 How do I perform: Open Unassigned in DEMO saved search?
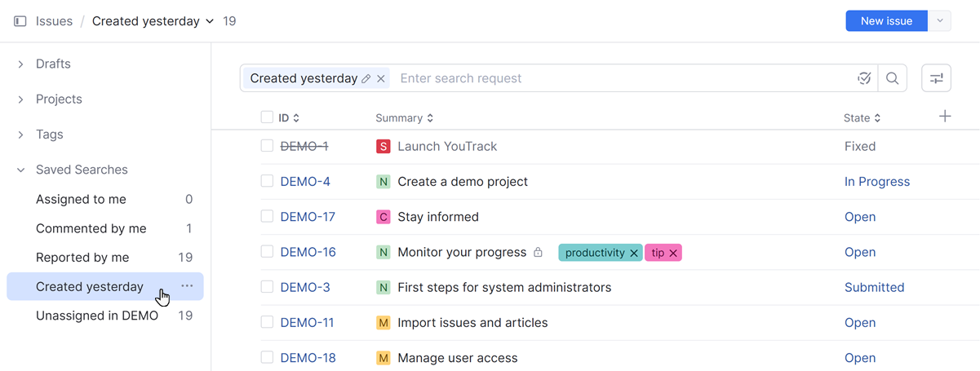pos(96,316)
